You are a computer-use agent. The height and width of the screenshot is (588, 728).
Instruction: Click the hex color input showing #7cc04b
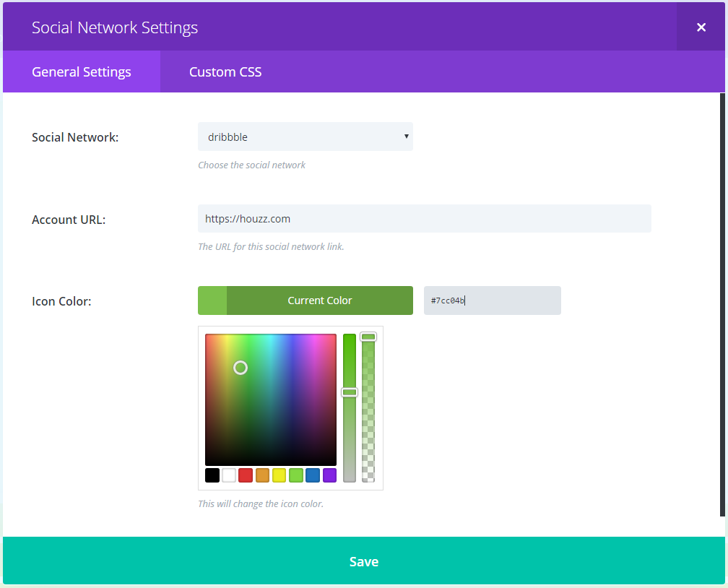click(492, 301)
